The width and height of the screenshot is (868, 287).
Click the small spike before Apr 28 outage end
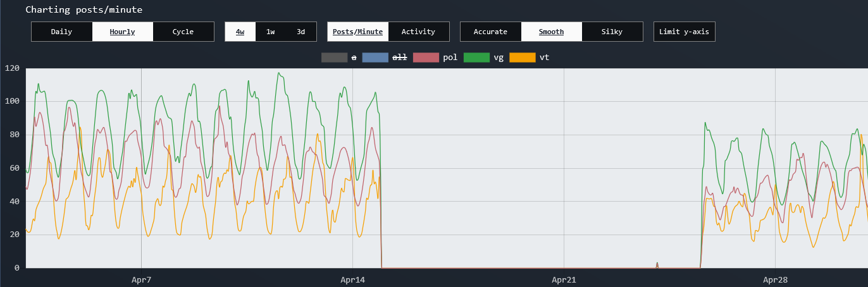[657, 265]
